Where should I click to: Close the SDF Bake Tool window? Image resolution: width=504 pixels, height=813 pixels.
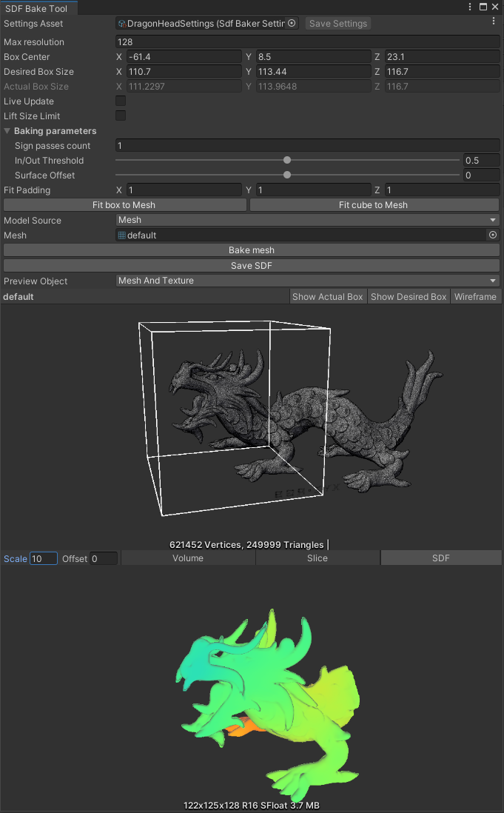click(x=496, y=7)
